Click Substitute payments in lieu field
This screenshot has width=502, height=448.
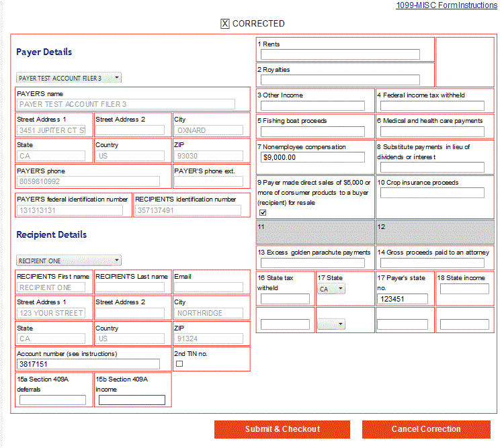pyautogui.click(x=432, y=167)
